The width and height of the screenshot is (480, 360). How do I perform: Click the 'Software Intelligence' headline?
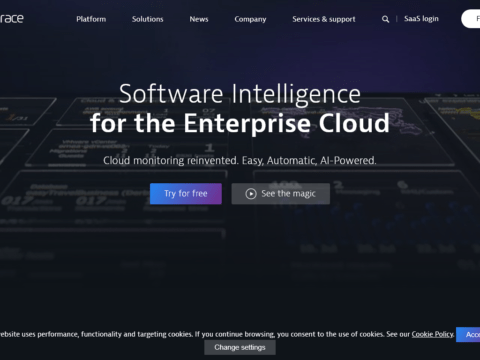[240, 94]
